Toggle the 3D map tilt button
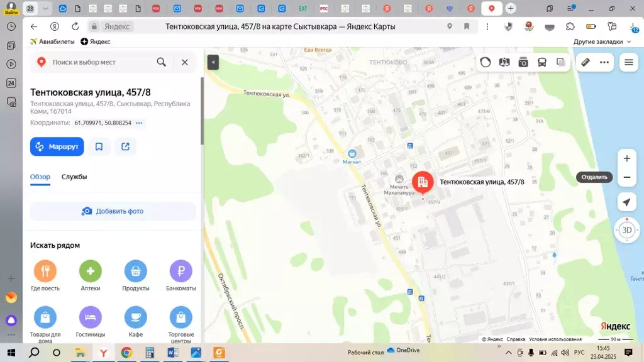Screen dimensions: 644x362 coord(627,230)
